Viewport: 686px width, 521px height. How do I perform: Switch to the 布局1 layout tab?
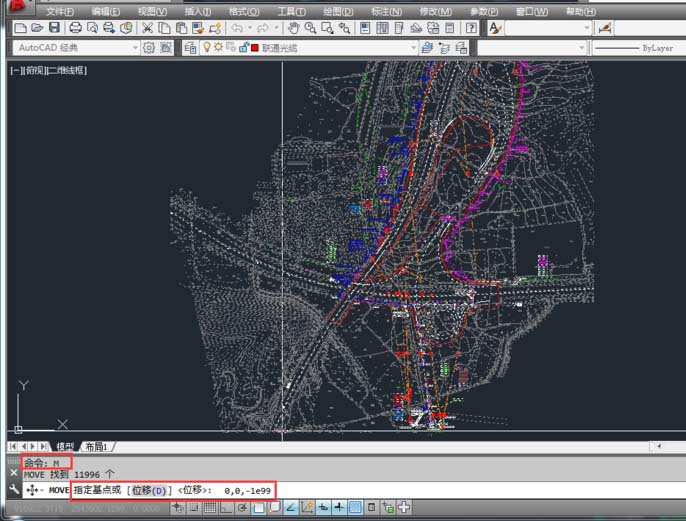click(x=96, y=446)
